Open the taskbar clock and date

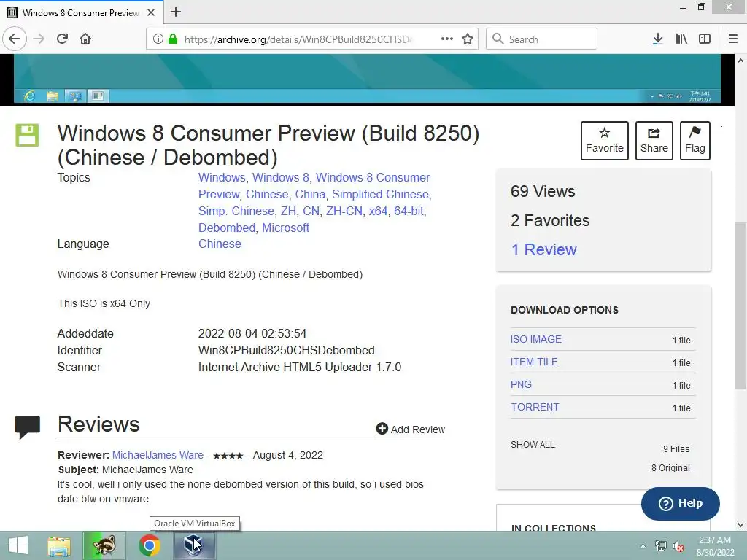tap(715, 546)
